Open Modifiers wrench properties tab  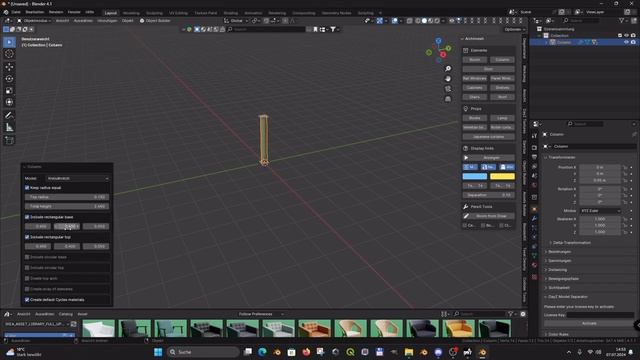pos(534,219)
